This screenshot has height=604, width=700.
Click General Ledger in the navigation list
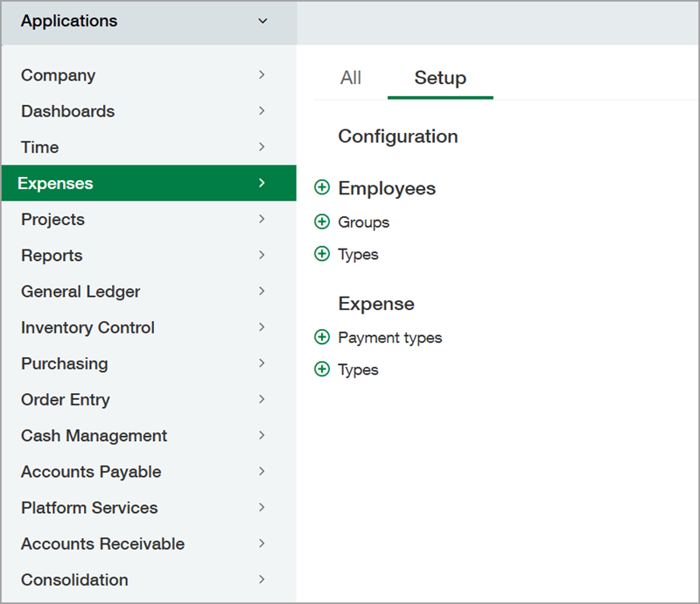point(81,291)
